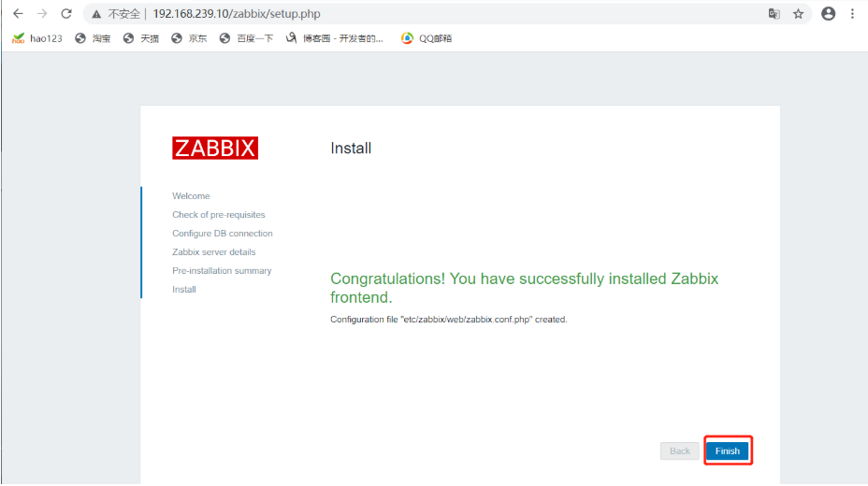Screen dimensions: 868x486
Task: Select the Welcome setup step
Action: click(x=191, y=195)
